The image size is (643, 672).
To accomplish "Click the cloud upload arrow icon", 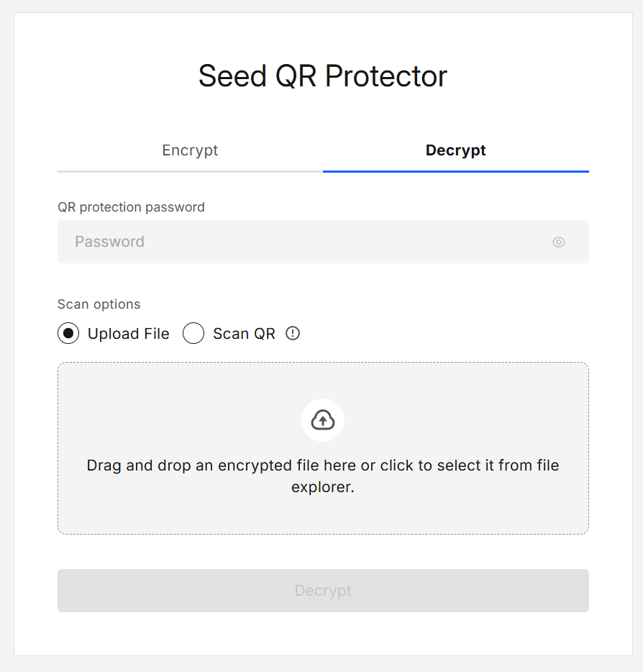I will pyautogui.click(x=323, y=420).
